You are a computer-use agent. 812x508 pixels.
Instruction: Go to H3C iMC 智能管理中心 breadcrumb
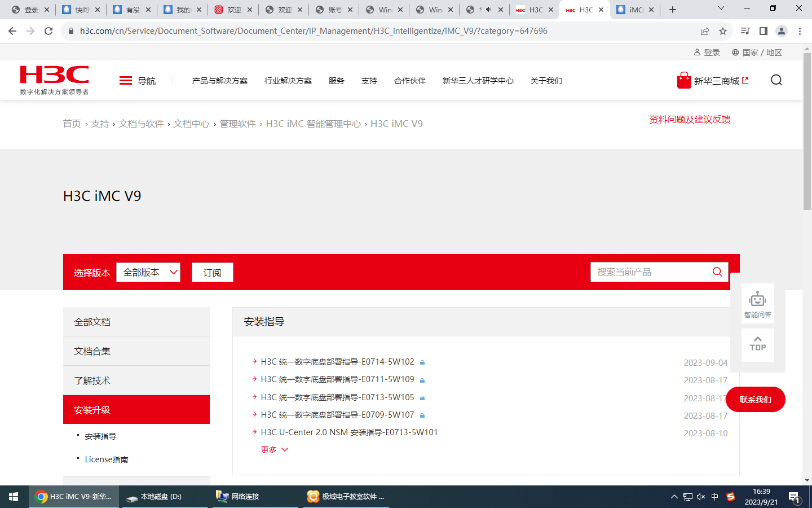pos(314,124)
